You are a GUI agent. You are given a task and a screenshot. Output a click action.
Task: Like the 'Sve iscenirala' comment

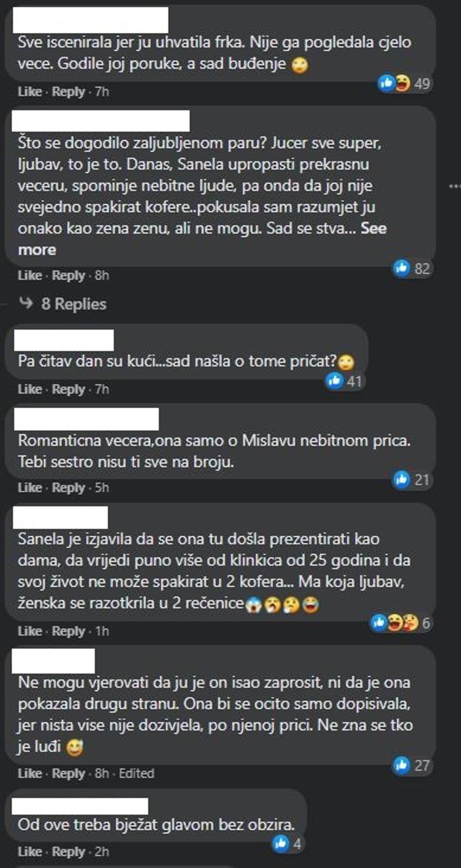tap(30, 91)
